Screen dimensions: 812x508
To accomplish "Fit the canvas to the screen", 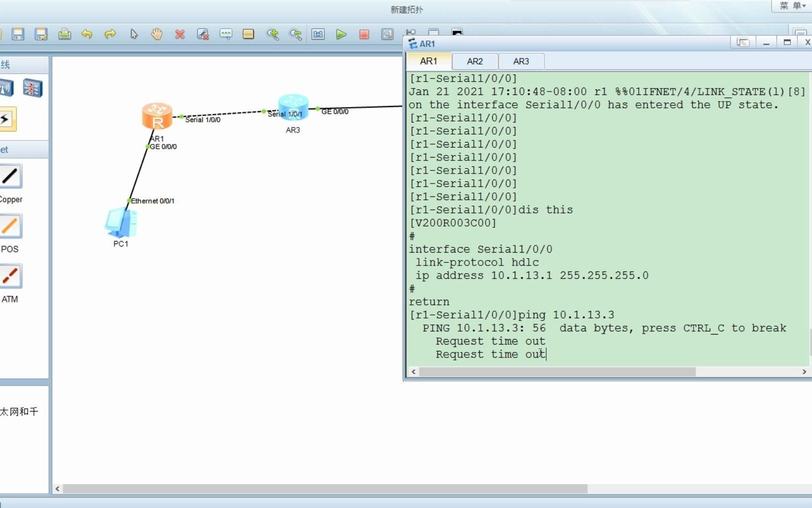I will pyautogui.click(x=318, y=34).
